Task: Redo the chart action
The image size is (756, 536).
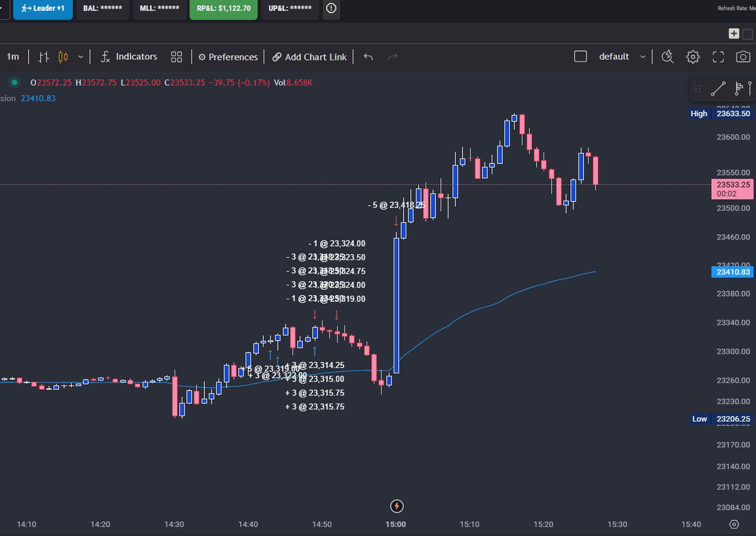Action: (392, 57)
